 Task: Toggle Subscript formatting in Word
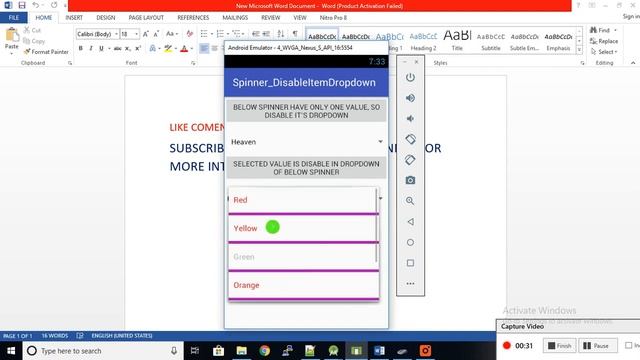tap(128, 49)
